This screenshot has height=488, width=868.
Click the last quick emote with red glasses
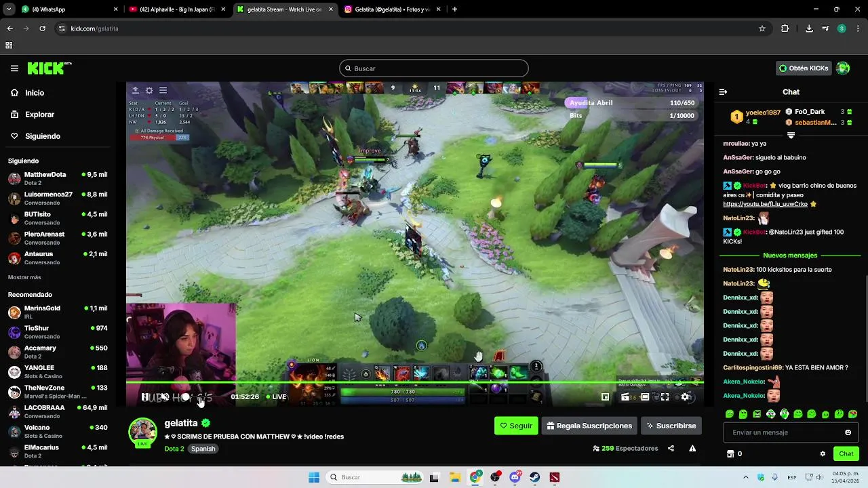point(853,414)
